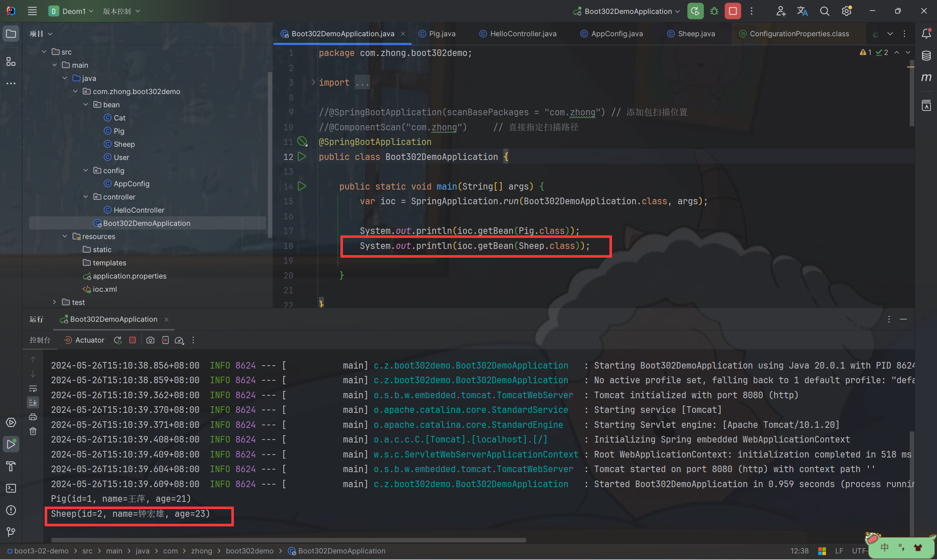Expand the test folder

[x=54, y=302]
